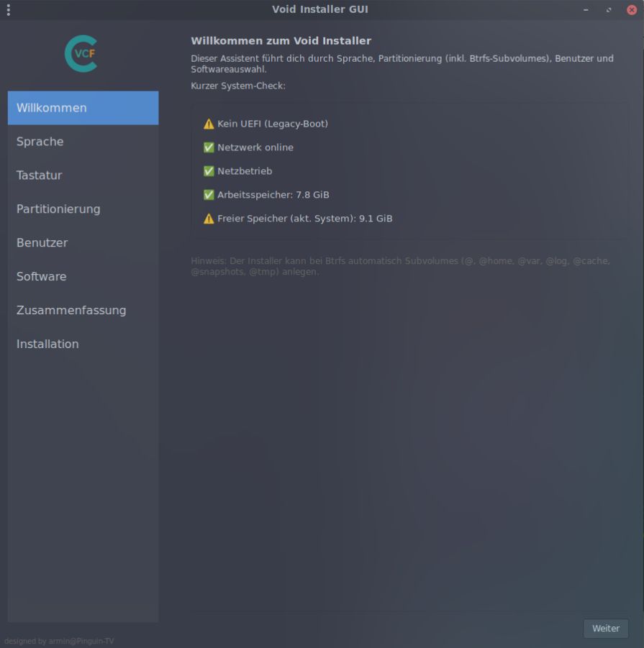Click the warning icon beside Freier Speicher
Viewport: 644px width, 648px height.
[x=209, y=219]
